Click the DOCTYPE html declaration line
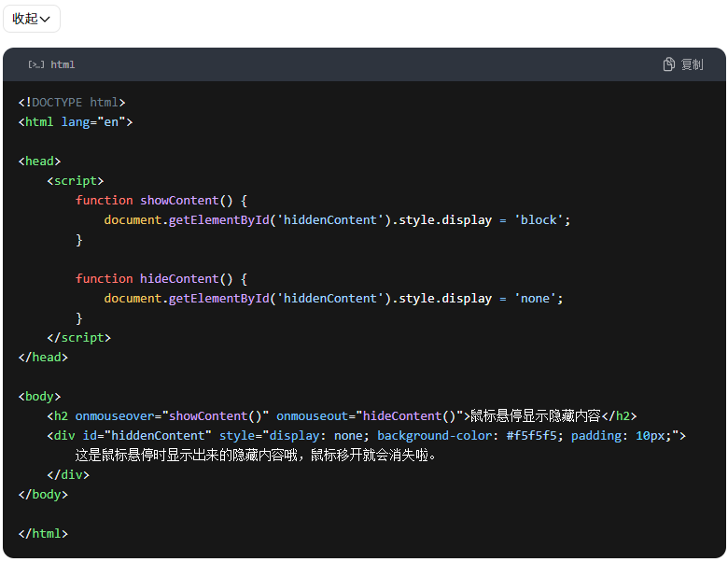 tap(72, 103)
